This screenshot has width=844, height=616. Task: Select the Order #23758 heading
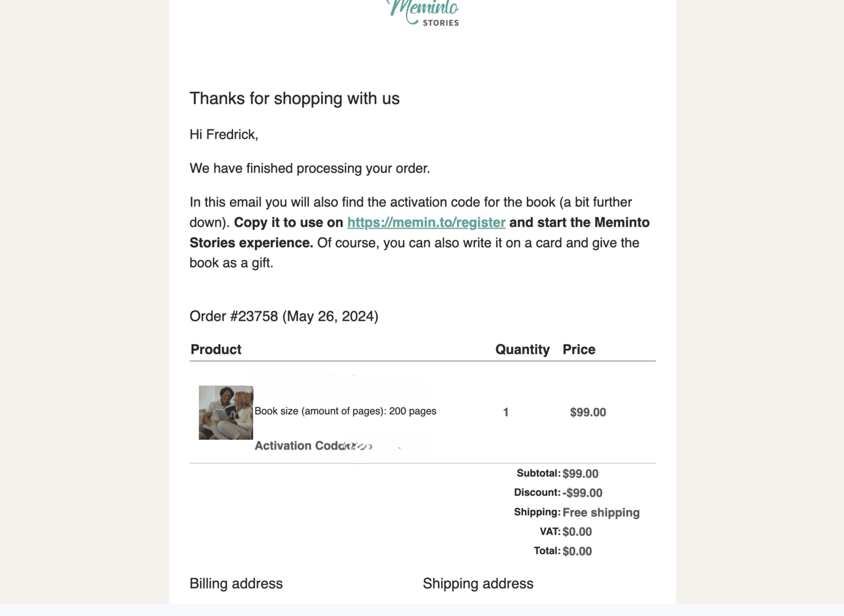pyautogui.click(x=284, y=317)
